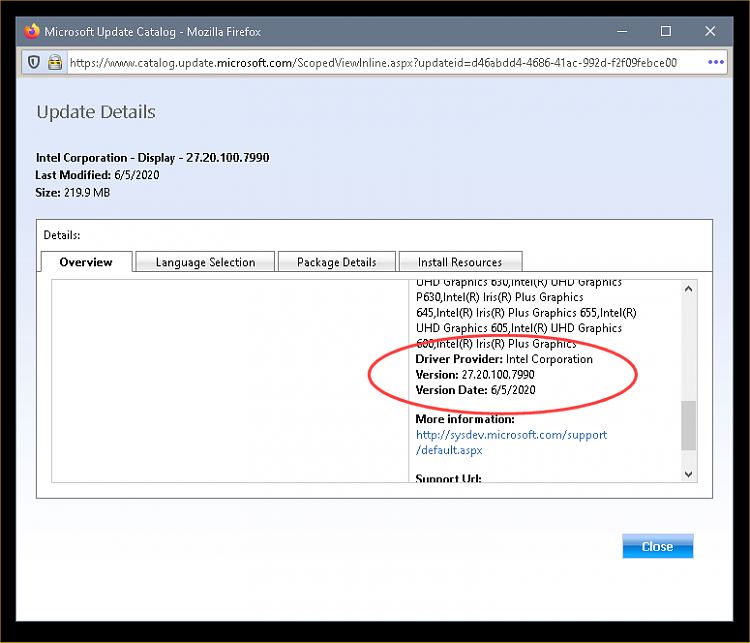Maximize the Firefox window

(x=666, y=32)
